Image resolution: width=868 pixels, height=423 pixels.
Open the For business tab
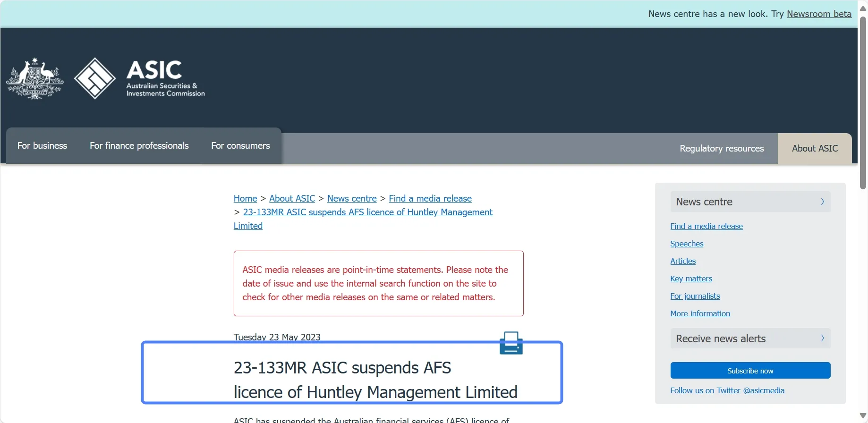pyautogui.click(x=42, y=145)
